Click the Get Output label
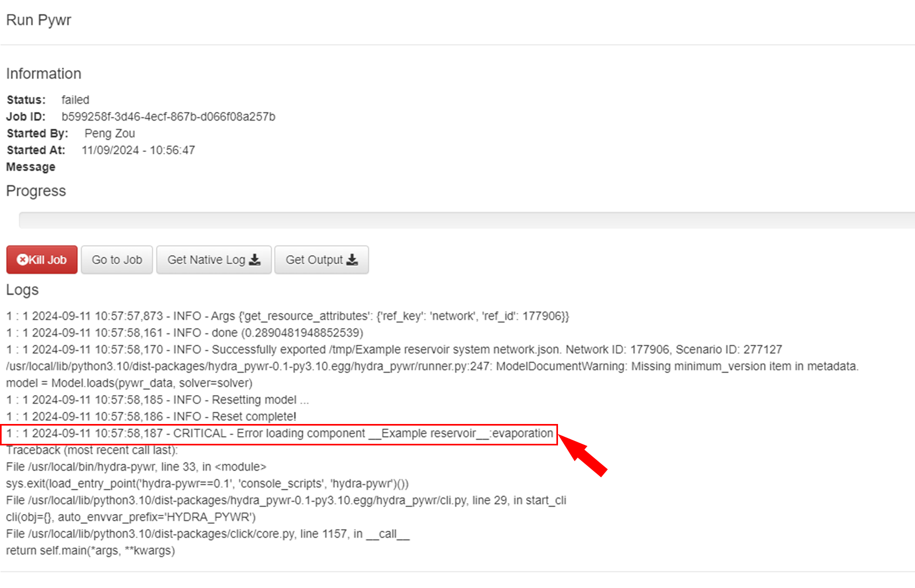This screenshot has height=588, width=915. [x=314, y=260]
